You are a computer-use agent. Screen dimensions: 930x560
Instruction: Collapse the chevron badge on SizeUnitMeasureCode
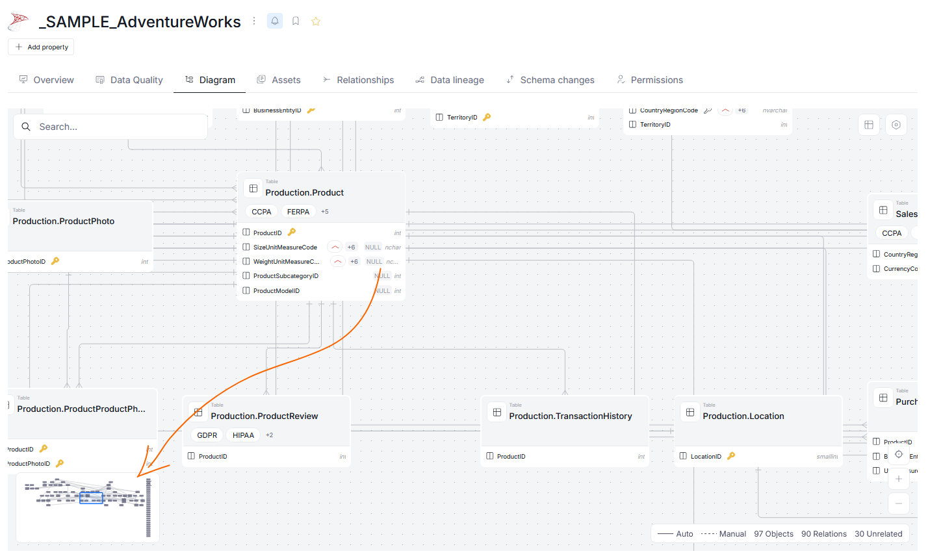click(335, 247)
